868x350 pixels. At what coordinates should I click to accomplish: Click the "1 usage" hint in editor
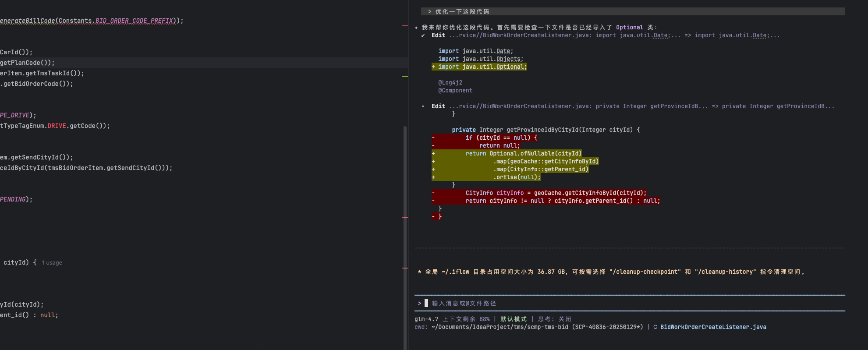52,263
